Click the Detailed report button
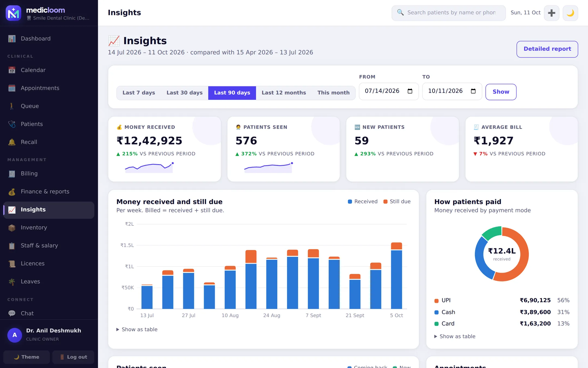The height and width of the screenshot is (368, 588). [x=547, y=49]
